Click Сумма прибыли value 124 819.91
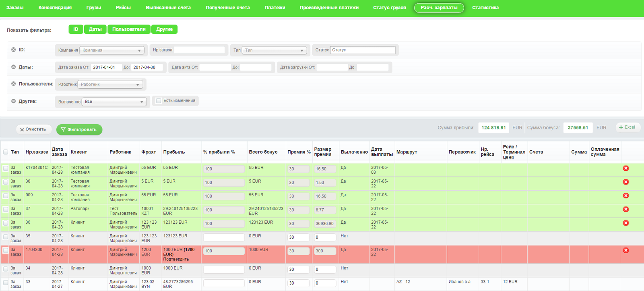 click(x=493, y=128)
